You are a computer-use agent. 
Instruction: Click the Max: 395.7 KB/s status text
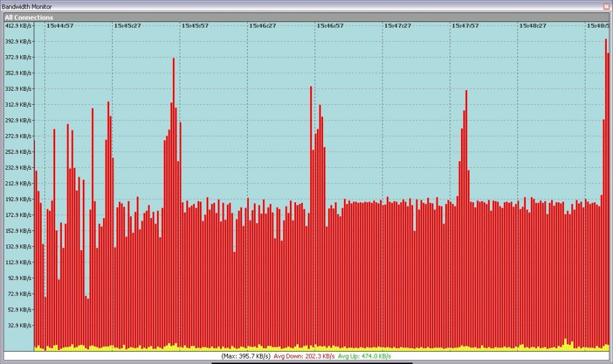[x=246, y=356]
